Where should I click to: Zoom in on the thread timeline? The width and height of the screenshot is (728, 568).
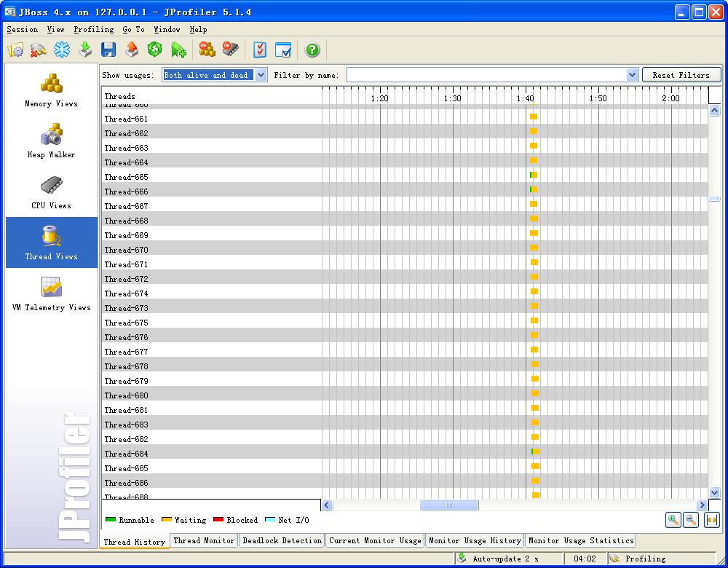[x=673, y=520]
